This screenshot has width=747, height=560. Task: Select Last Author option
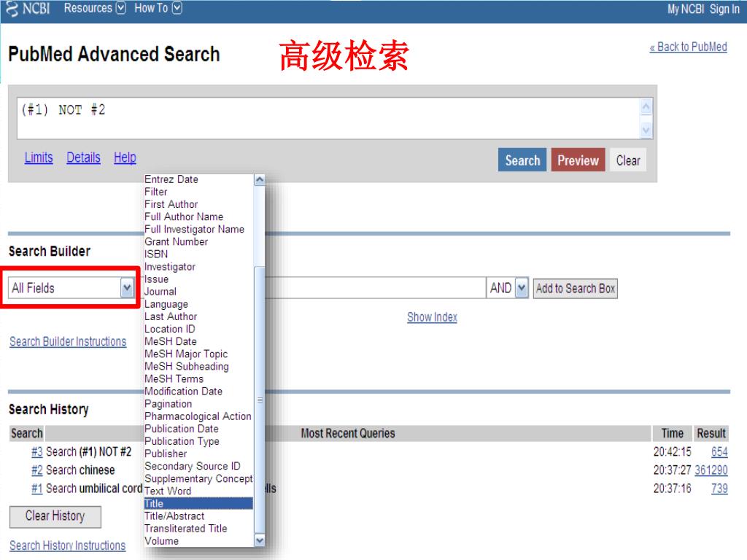[x=198, y=316]
